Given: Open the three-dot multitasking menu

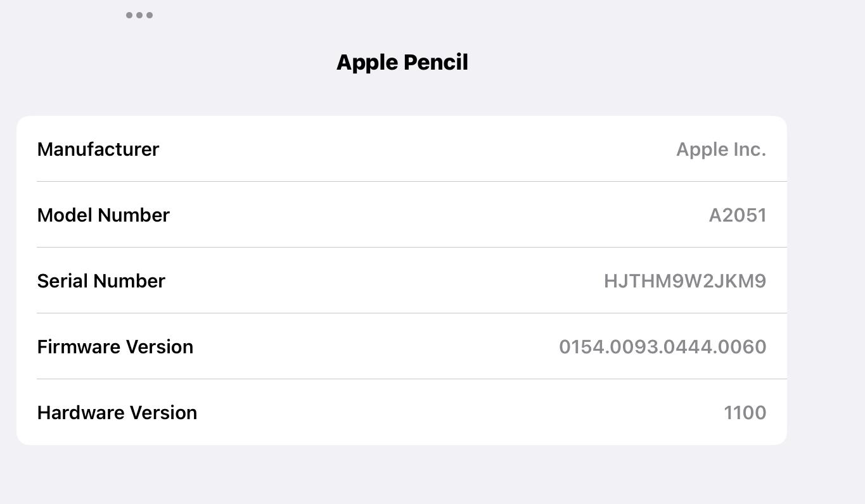Looking at the screenshot, I should 139,15.
